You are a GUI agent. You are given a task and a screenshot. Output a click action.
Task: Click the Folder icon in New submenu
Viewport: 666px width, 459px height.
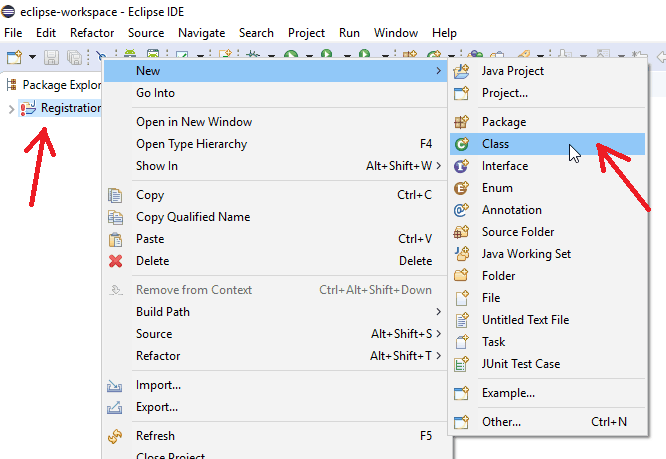click(x=461, y=276)
